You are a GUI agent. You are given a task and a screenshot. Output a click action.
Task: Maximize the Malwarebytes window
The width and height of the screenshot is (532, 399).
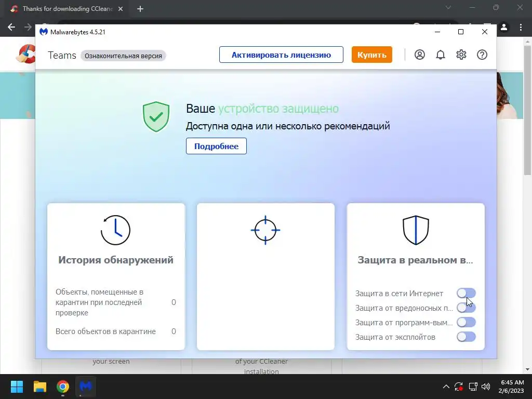[x=461, y=32]
